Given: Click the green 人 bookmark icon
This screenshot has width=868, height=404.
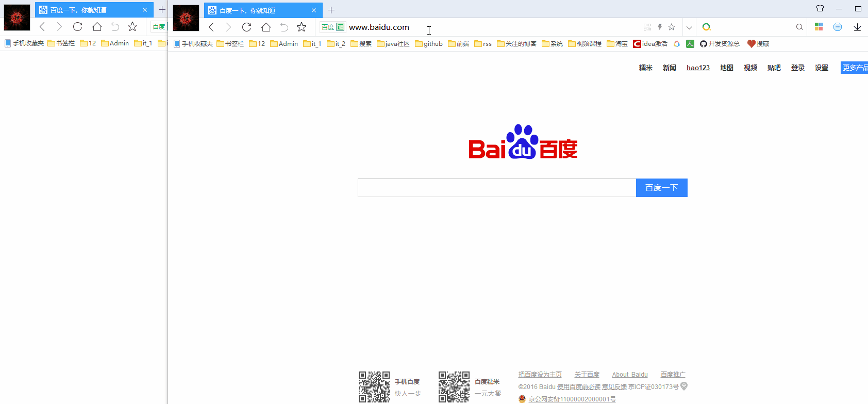Looking at the screenshot, I should click(x=690, y=44).
